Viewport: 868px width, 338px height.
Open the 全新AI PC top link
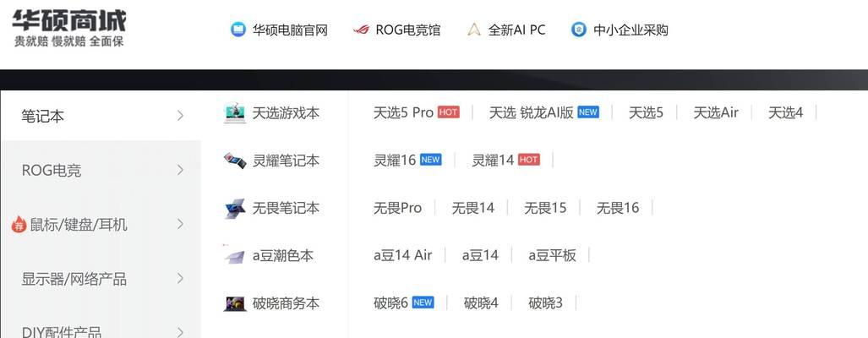(x=516, y=30)
